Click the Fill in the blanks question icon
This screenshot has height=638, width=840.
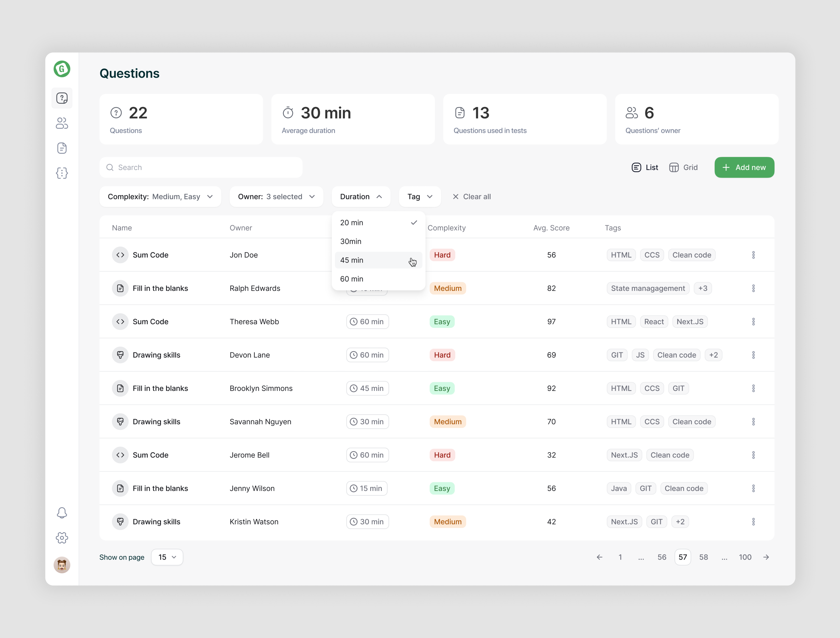coord(120,287)
